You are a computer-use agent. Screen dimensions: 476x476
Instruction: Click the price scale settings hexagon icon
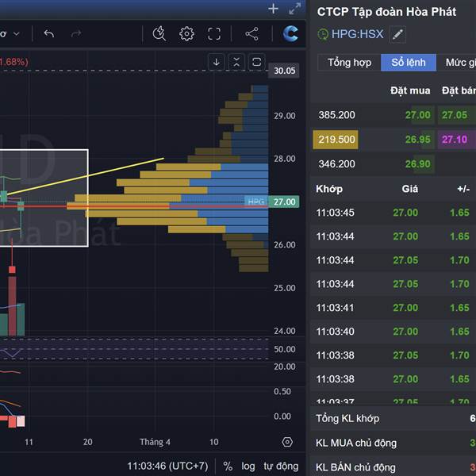pyautogui.click(x=287, y=442)
